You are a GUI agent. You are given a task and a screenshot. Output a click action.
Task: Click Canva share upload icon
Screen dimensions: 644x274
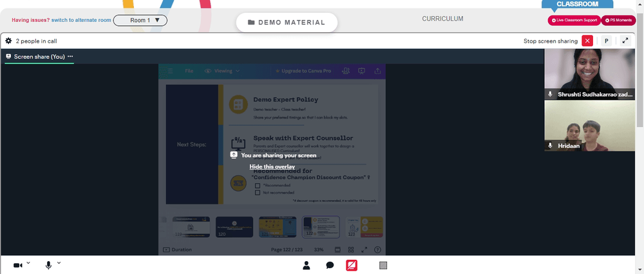(x=377, y=71)
